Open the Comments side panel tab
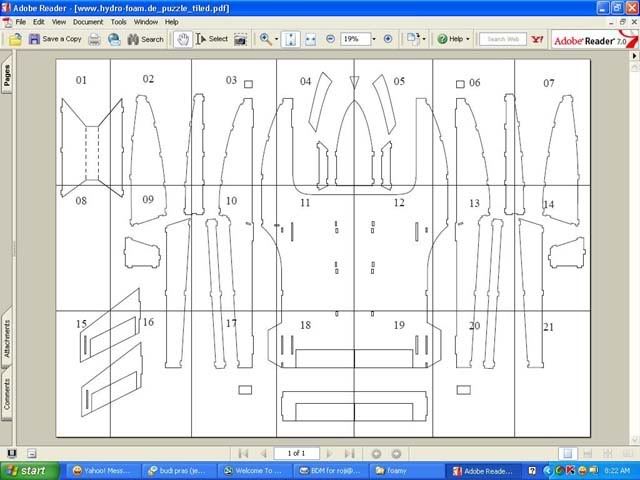 7,394
